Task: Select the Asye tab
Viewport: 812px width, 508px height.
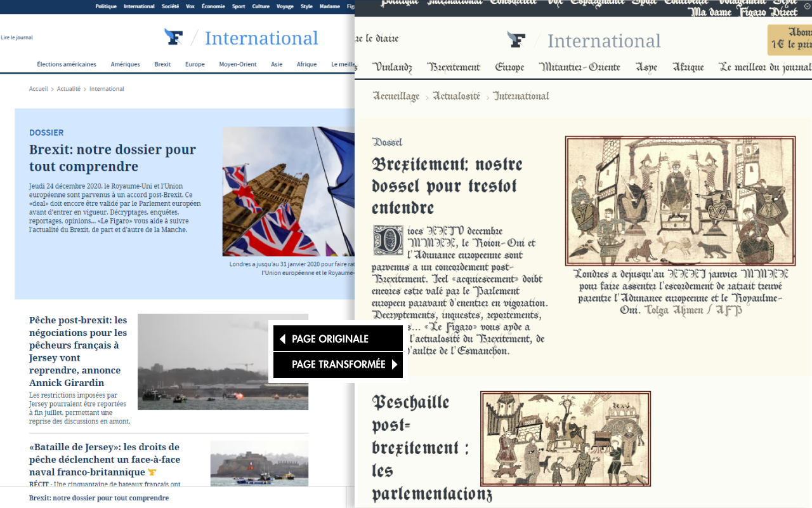Action: [x=646, y=67]
